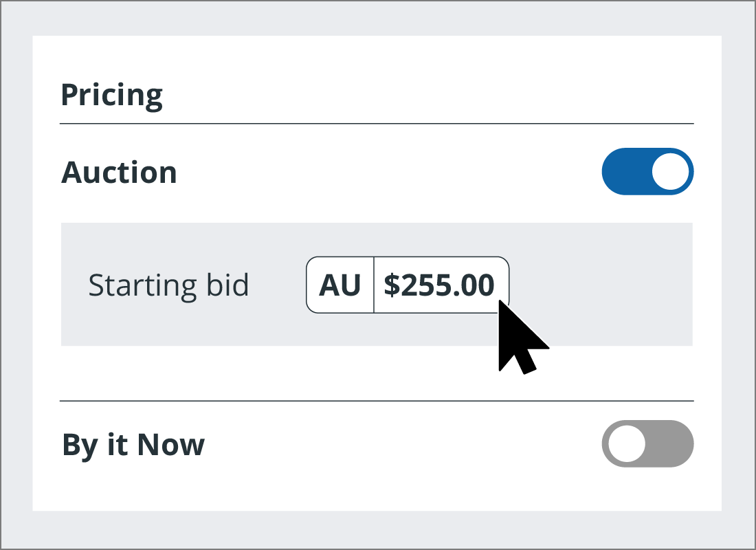This screenshot has width=756, height=550.
Task: Click the By it Now label
Action: pos(133,445)
